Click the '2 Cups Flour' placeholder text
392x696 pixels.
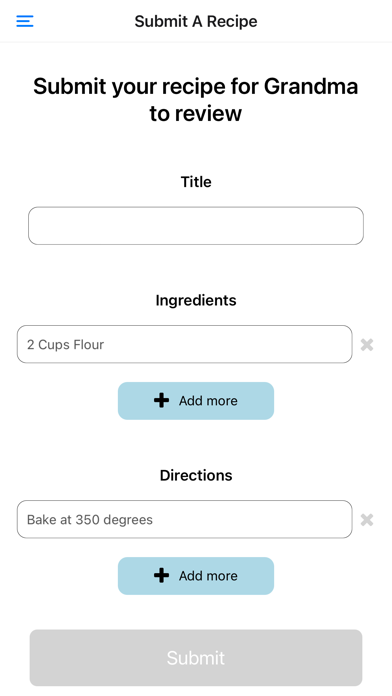pos(65,344)
